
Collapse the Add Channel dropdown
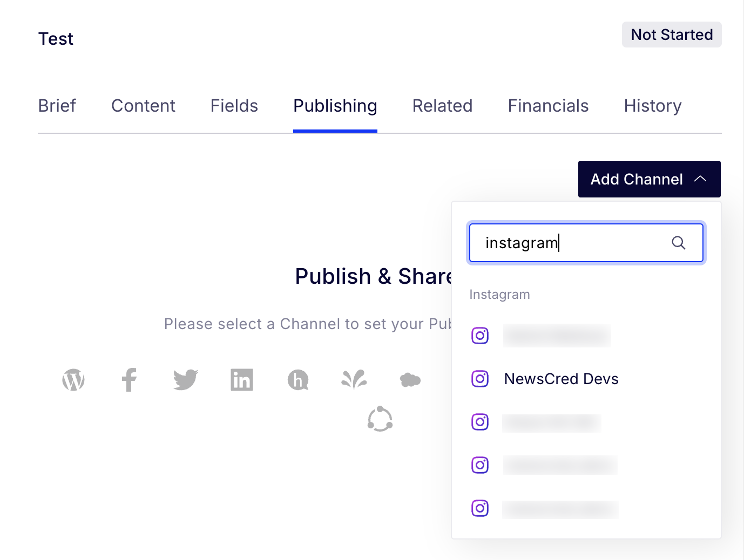[650, 179]
